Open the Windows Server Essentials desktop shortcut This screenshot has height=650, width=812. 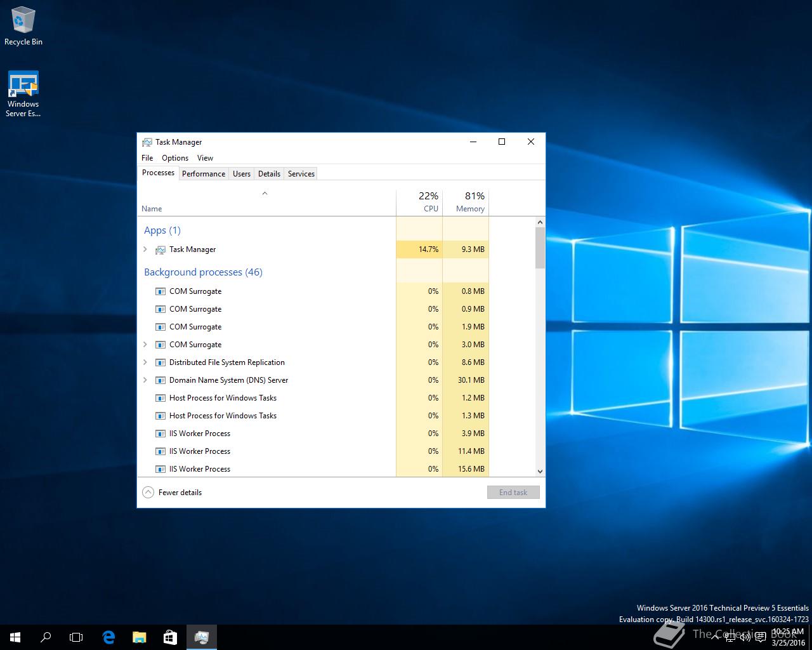click(x=23, y=94)
